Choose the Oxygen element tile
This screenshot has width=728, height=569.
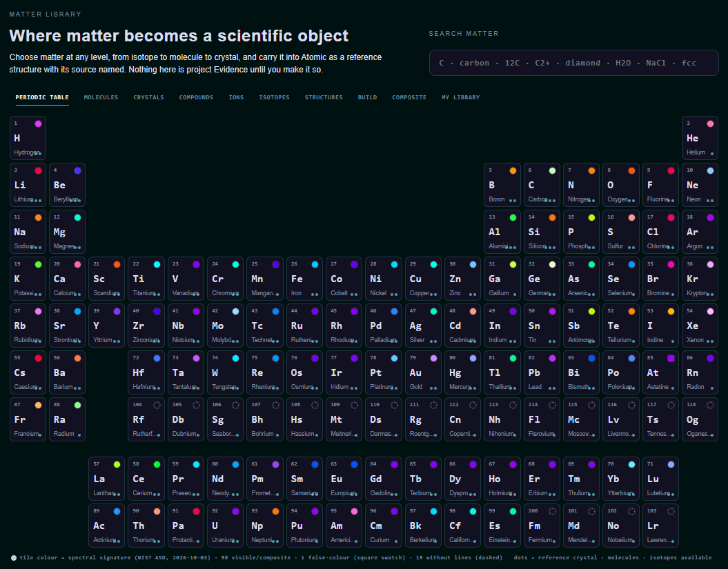click(x=621, y=185)
